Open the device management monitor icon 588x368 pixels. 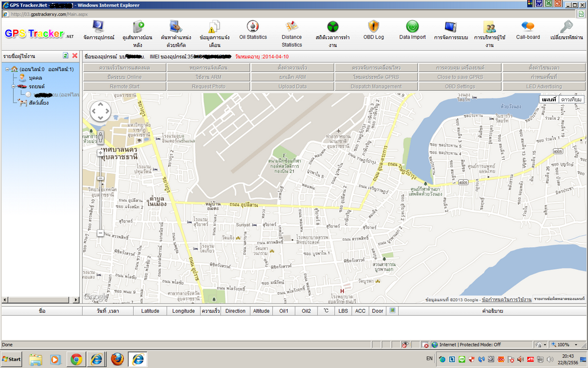[98, 26]
